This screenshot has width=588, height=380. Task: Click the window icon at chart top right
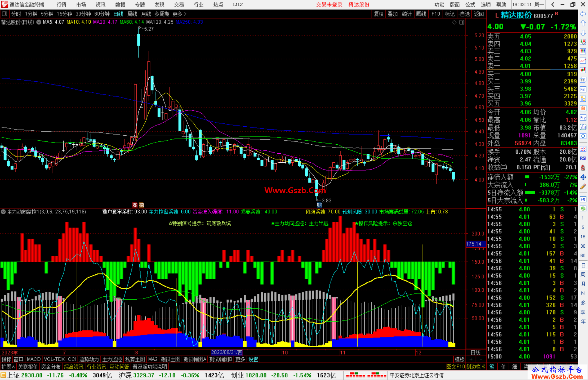click(x=462, y=22)
